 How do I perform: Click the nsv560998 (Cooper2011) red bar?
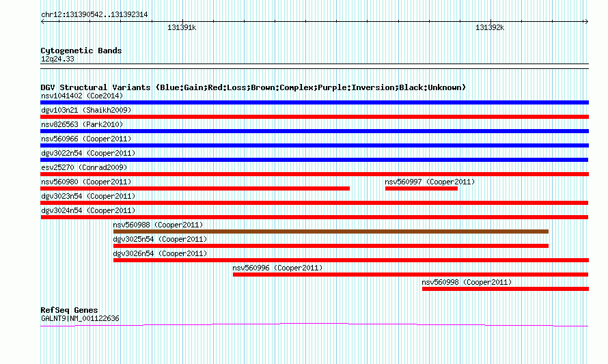pyautogui.click(x=506, y=289)
